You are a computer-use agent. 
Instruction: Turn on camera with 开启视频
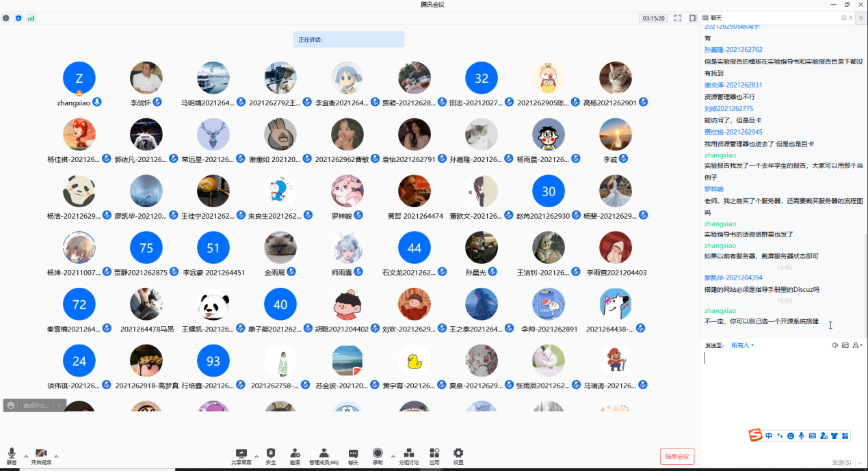(x=41, y=455)
